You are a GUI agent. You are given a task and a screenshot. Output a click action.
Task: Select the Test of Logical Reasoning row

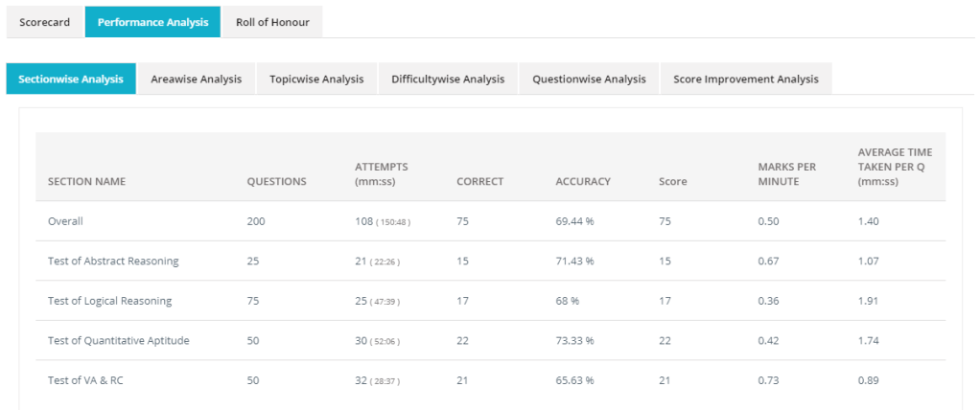point(109,301)
